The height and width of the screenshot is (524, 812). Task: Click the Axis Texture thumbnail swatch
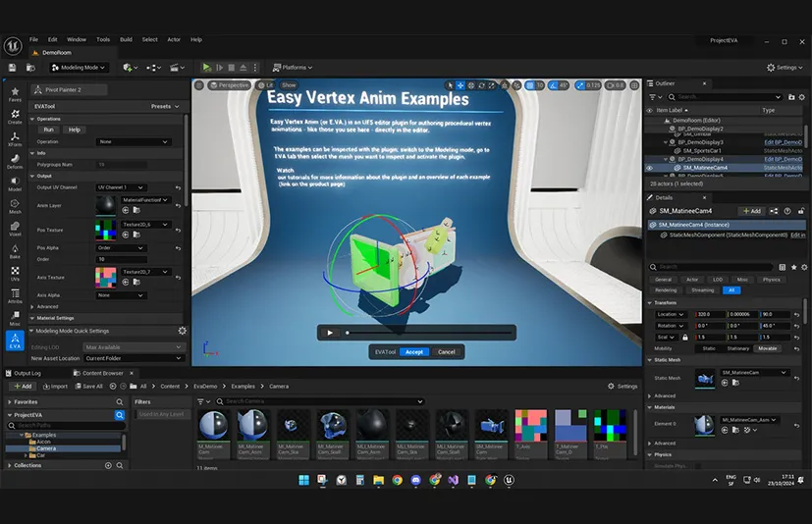[106, 278]
